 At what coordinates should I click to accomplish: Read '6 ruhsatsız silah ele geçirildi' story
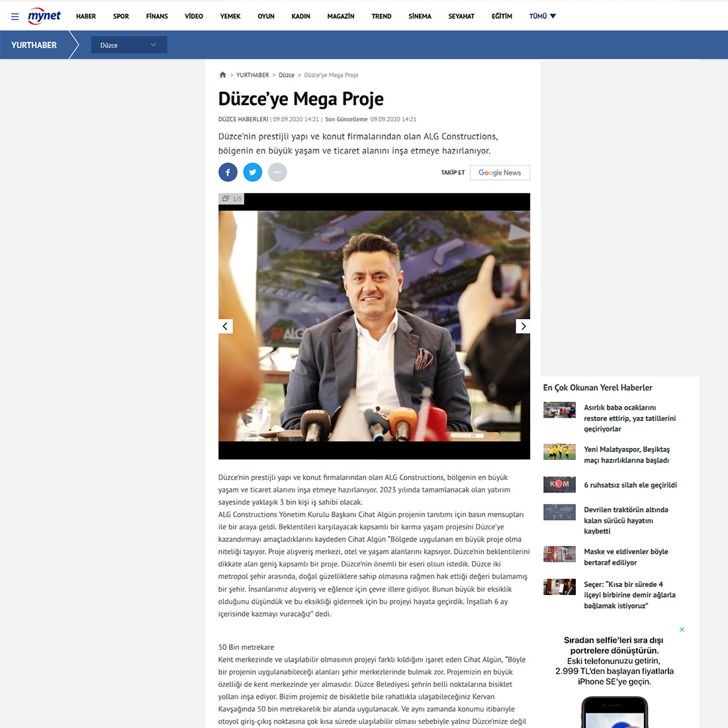630,485
